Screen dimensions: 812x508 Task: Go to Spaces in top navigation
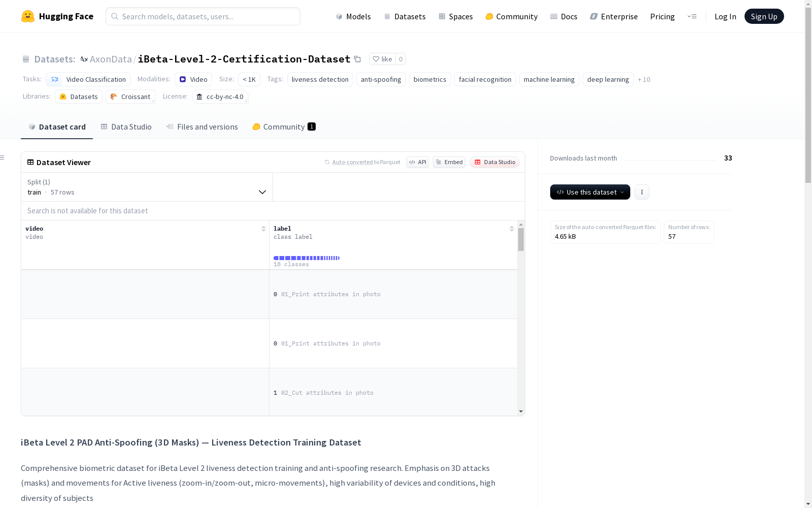click(x=456, y=16)
